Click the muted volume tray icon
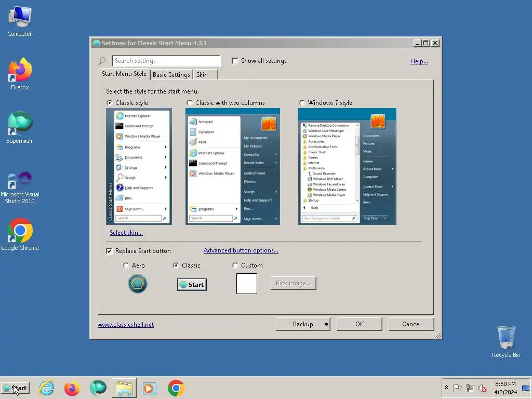This screenshot has height=399, width=532. pos(482,388)
